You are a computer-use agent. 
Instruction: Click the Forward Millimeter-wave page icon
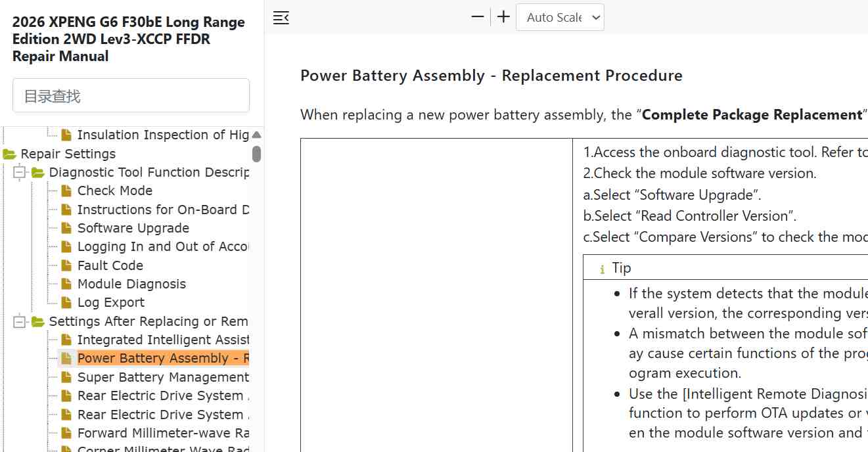[x=66, y=434]
